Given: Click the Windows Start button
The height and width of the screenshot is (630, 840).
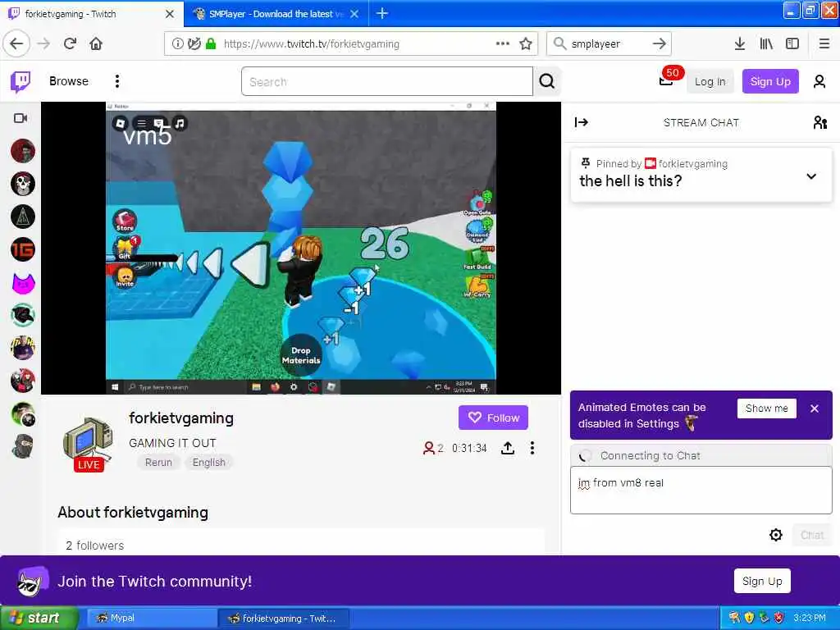Looking at the screenshot, I should 38,619.
